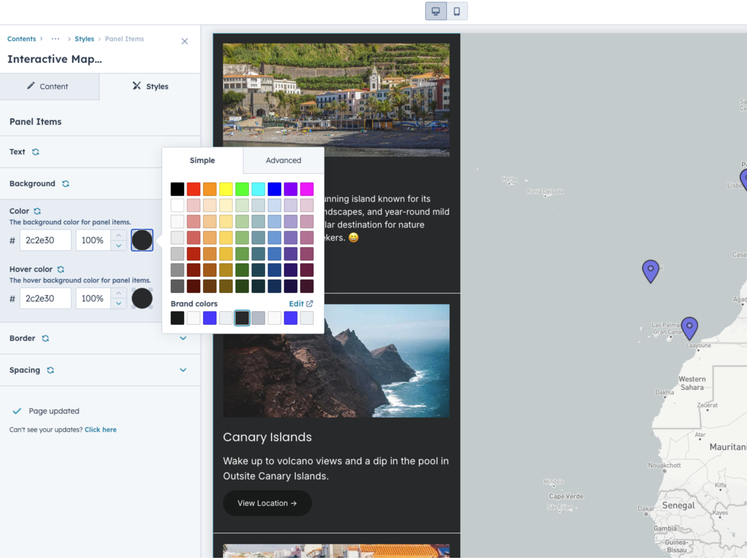
Task: Switch to the Advanced color tab
Action: tap(283, 161)
